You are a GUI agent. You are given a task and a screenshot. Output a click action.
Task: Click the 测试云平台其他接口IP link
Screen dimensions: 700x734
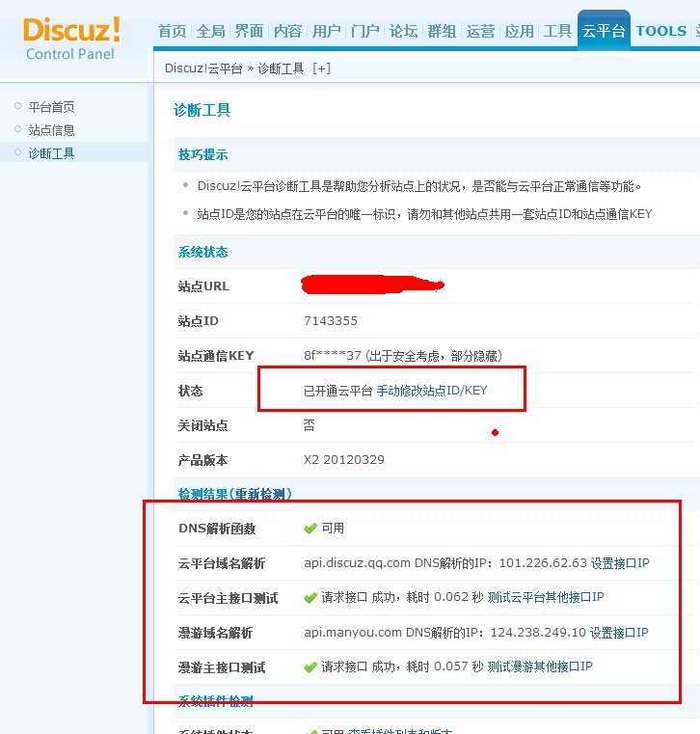tap(546, 597)
